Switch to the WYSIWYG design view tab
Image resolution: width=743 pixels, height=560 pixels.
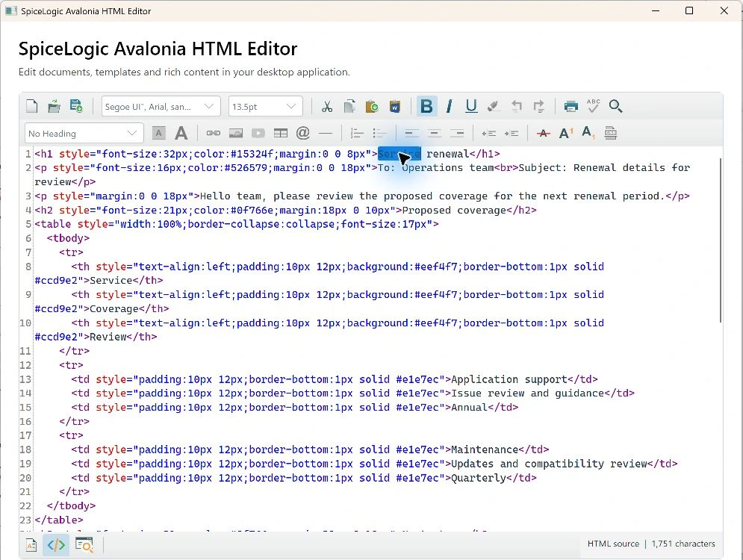31,545
